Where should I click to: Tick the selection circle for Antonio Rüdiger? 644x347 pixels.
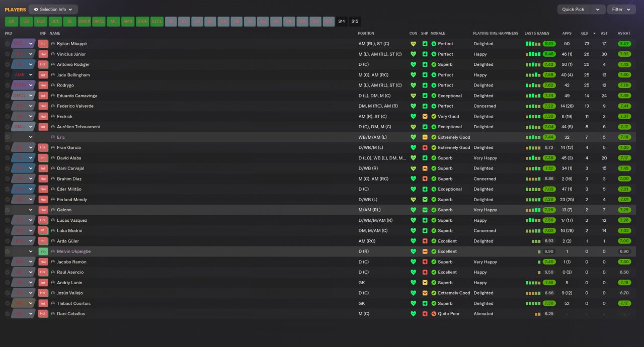click(x=8, y=64)
